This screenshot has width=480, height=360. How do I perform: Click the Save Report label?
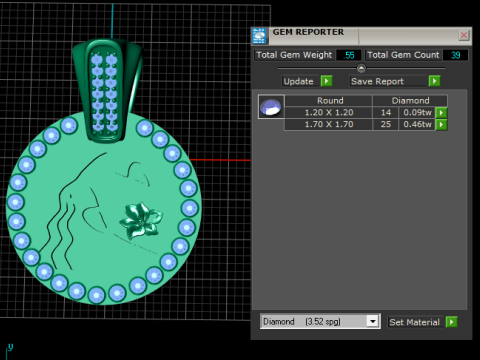coord(377,81)
